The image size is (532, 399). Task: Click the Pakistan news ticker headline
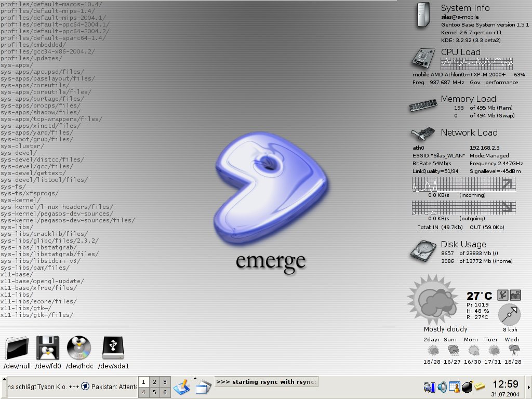[114, 387]
